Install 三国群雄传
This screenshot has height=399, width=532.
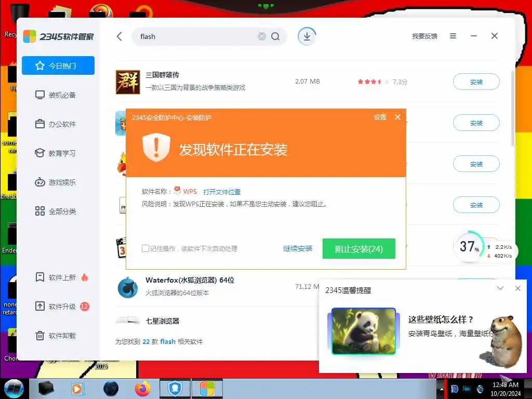pyautogui.click(x=476, y=82)
